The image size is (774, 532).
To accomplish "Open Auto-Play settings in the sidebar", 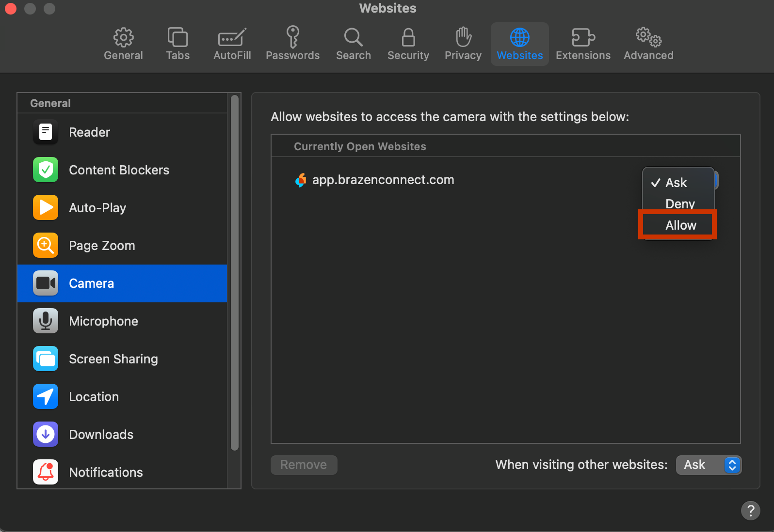I will [x=122, y=208].
